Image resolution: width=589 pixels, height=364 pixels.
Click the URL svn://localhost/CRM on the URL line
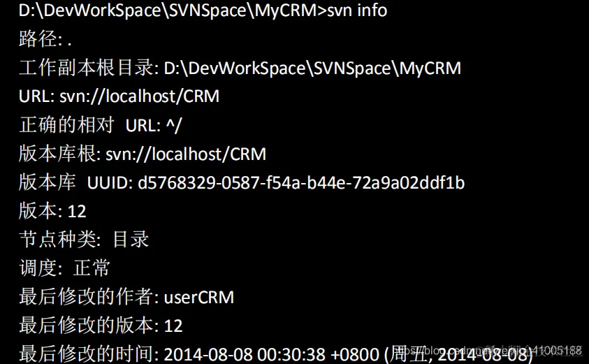pos(139,96)
